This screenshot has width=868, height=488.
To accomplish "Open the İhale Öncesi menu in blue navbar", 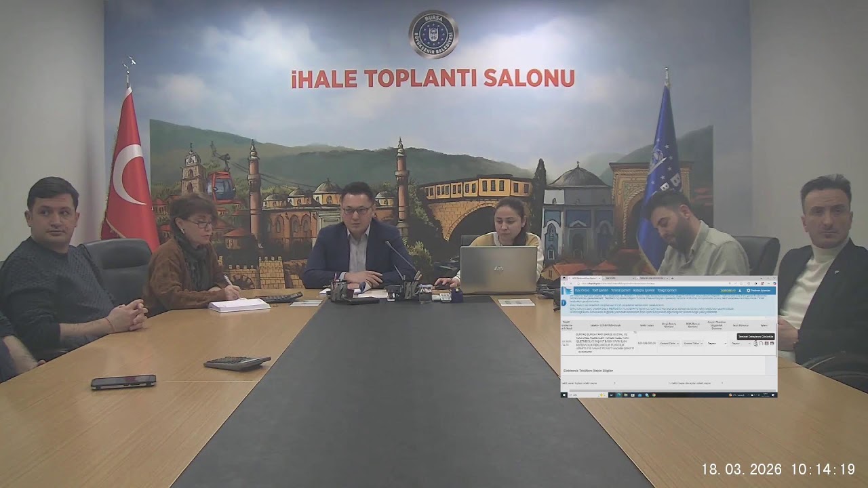I will tap(582, 290).
